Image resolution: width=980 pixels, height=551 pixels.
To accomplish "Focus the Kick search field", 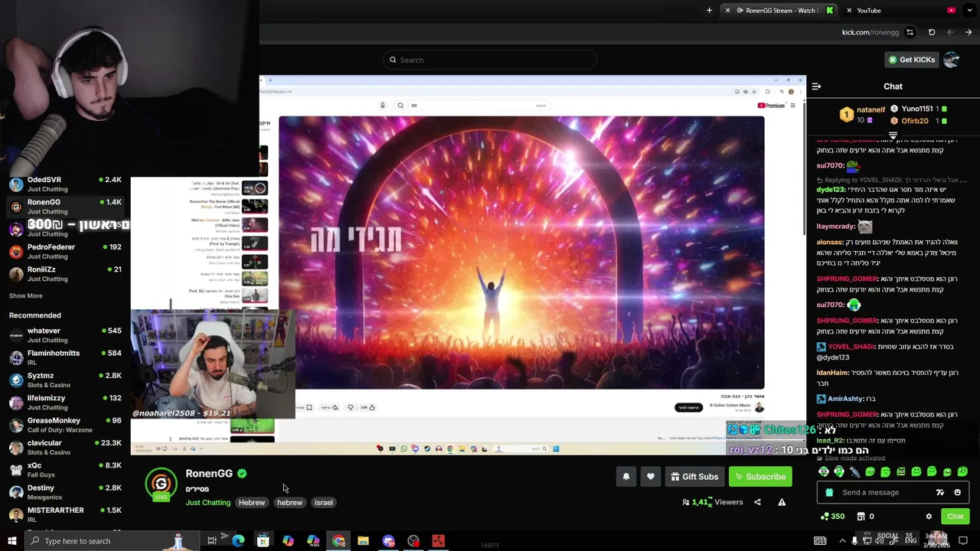I will [x=490, y=60].
